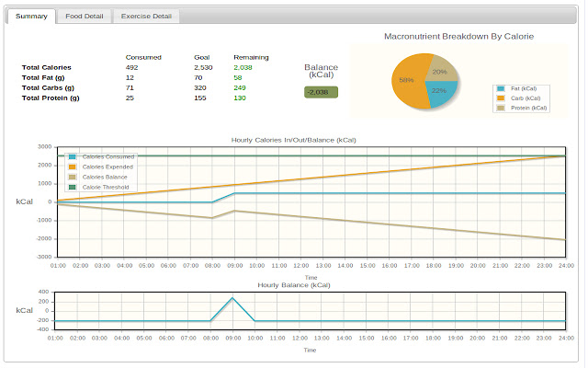Click the Calories Balance legend swatch

point(73,177)
